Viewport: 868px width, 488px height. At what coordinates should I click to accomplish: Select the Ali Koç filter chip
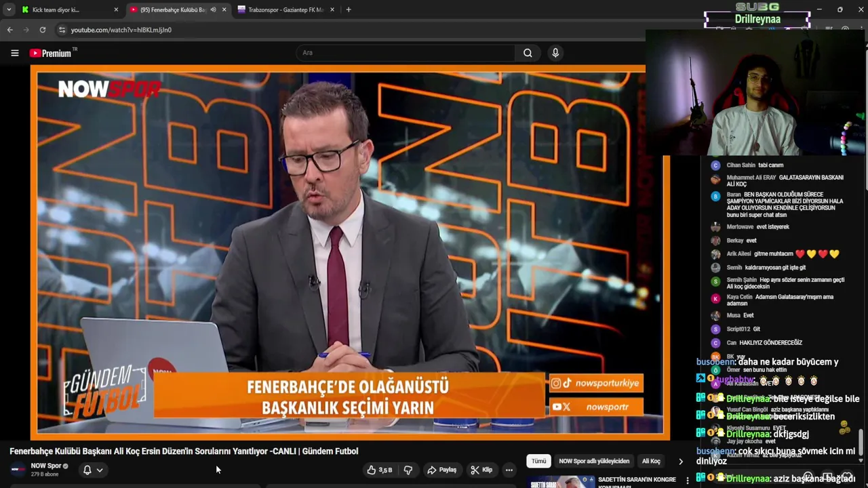pyautogui.click(x=651, y=461)
